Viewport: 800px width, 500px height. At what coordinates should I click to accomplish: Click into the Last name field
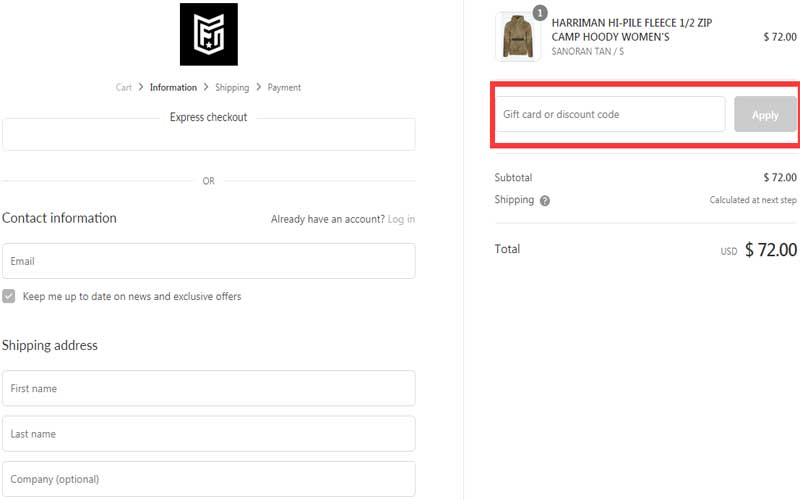pyautogui.click(x=208, y=434)
